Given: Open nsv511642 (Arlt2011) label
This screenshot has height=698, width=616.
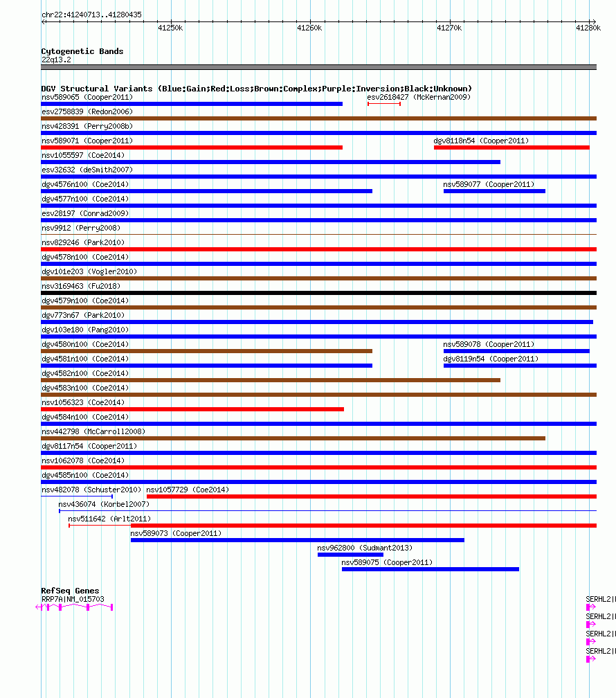Looking at the screenshot, I should (x=109, y=519).
